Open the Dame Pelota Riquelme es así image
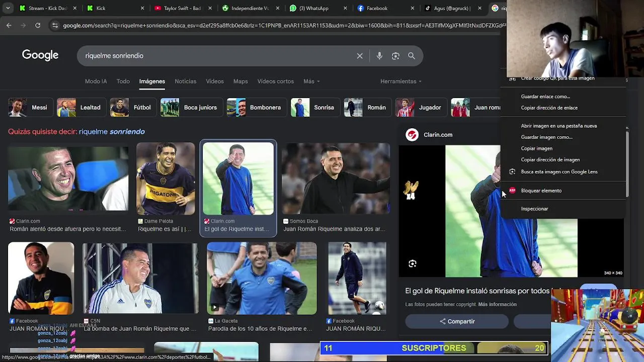 pos(166,178)
